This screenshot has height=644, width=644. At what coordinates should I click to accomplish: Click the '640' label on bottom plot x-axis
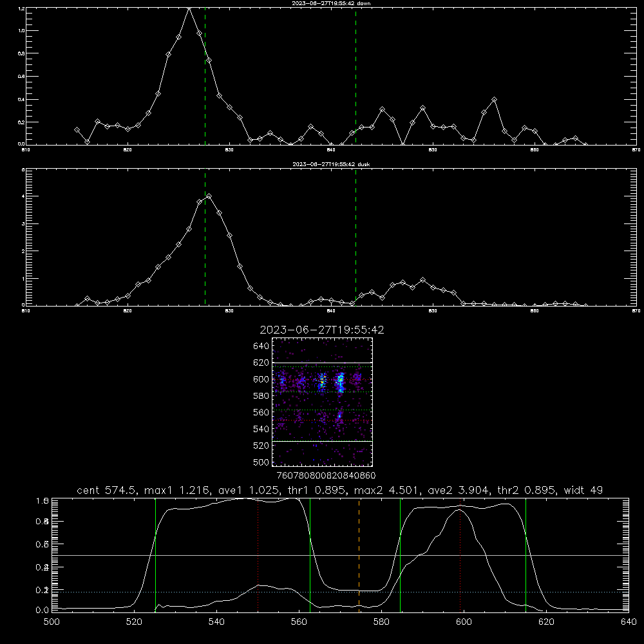[629, 622]
